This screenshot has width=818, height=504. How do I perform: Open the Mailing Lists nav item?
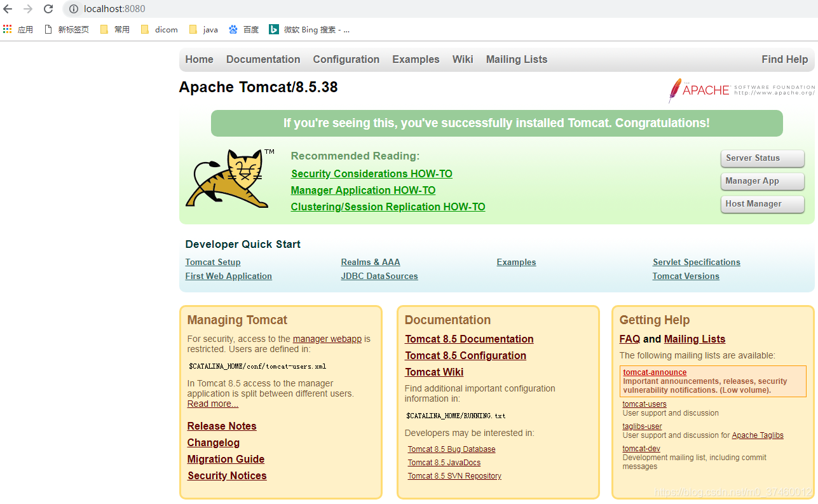(x=516, y=59)
